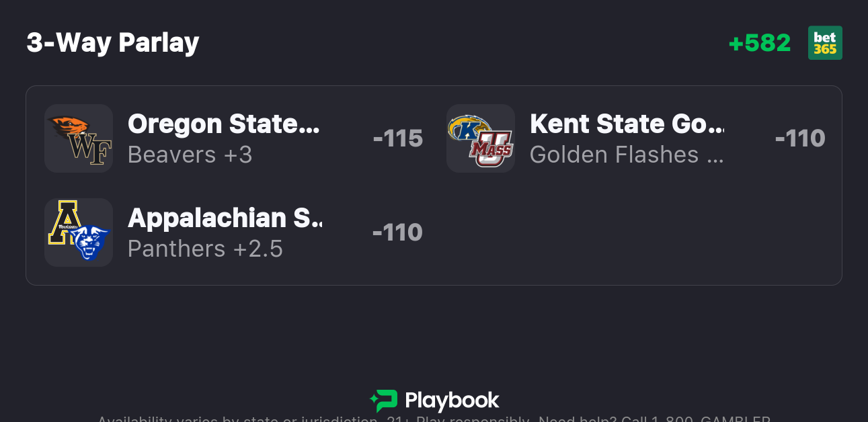The width and height of the screenshot is (868, 422).
Task: Click the Golden Flashes spread subtitle
Action: point(626,155)
